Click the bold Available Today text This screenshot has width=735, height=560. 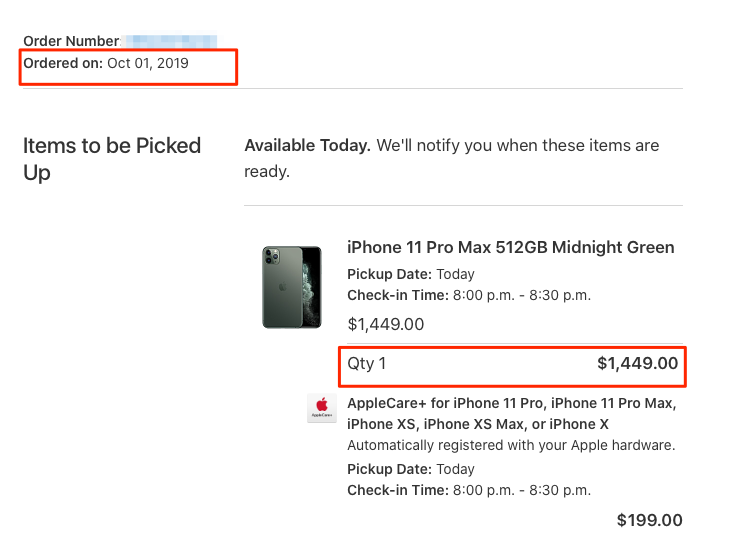[307, 145]
